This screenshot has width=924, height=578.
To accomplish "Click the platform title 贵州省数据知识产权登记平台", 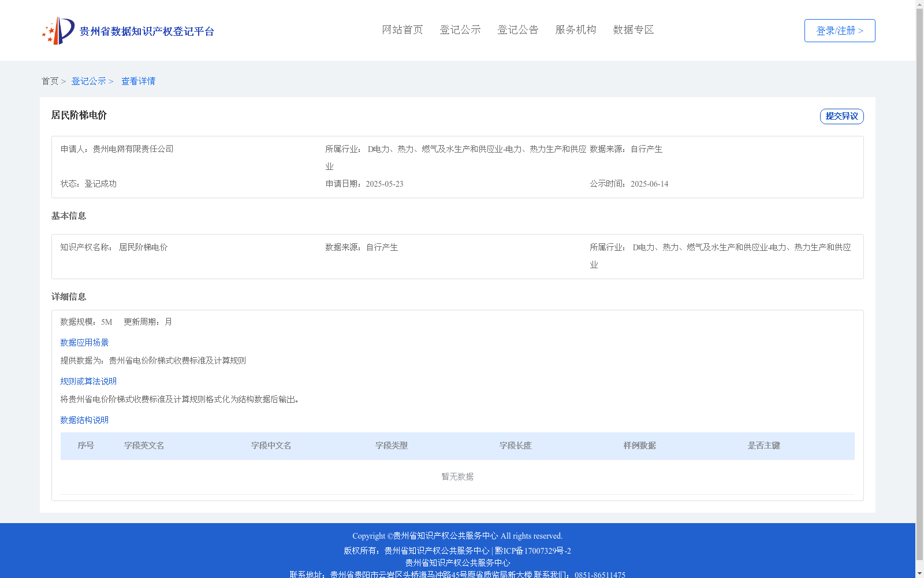I will click(x=147, y=31).
